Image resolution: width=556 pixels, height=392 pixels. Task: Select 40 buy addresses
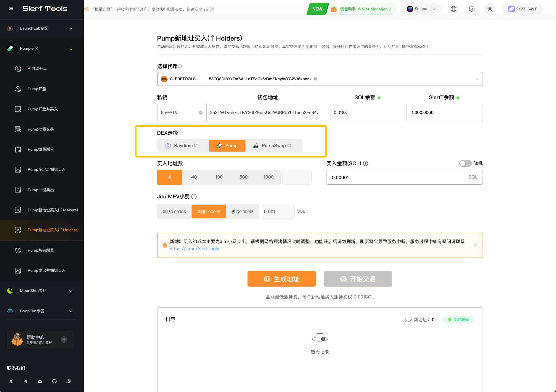[194, 177]
